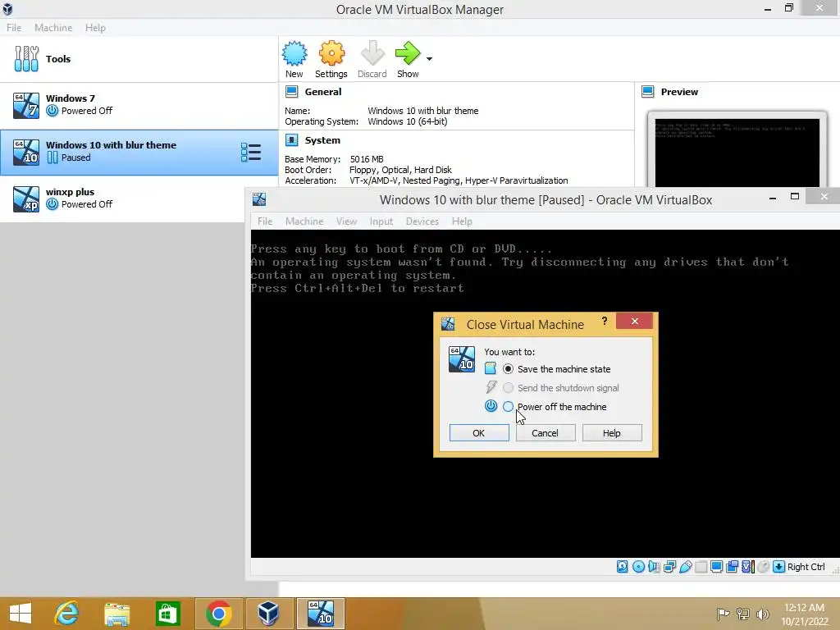The width and height of the screenshot is (840, 630).
Task: Click USB devices status bar icon
Action: pos(686,567)
